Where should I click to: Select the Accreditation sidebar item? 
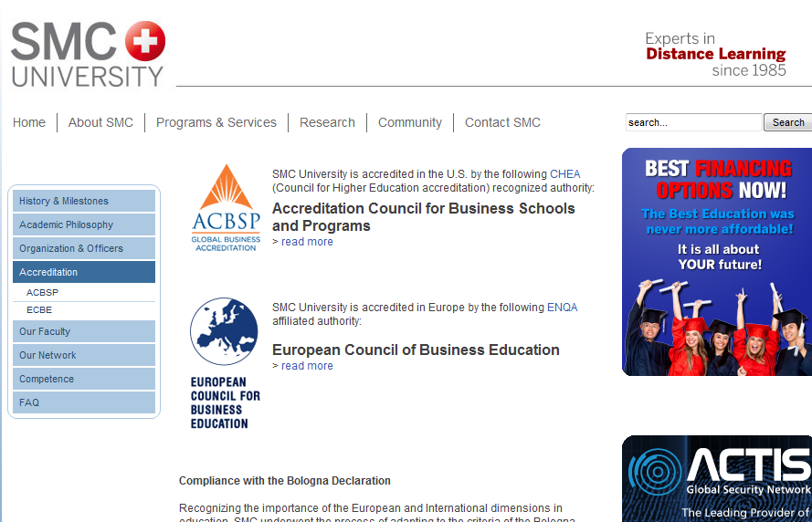pyautogui.click(x=84, y=272)
